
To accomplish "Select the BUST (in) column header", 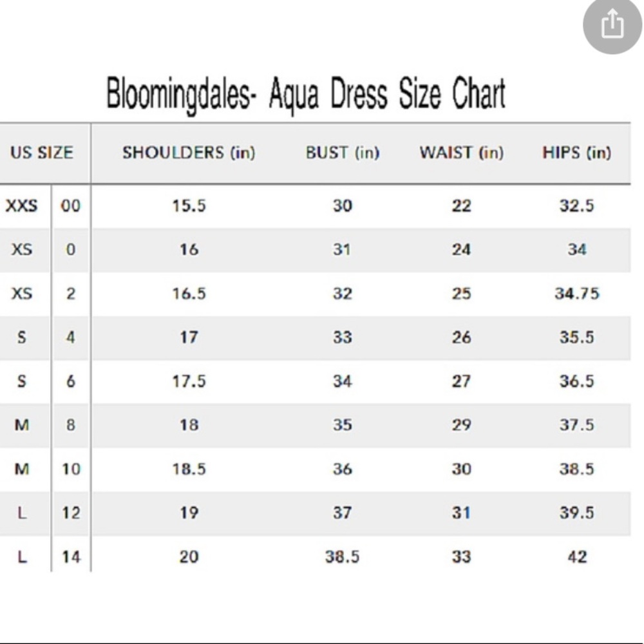I will coord(343,153).
